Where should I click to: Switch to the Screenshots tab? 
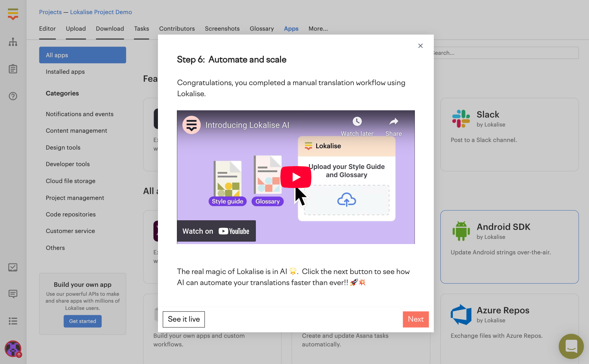[222, 29]
